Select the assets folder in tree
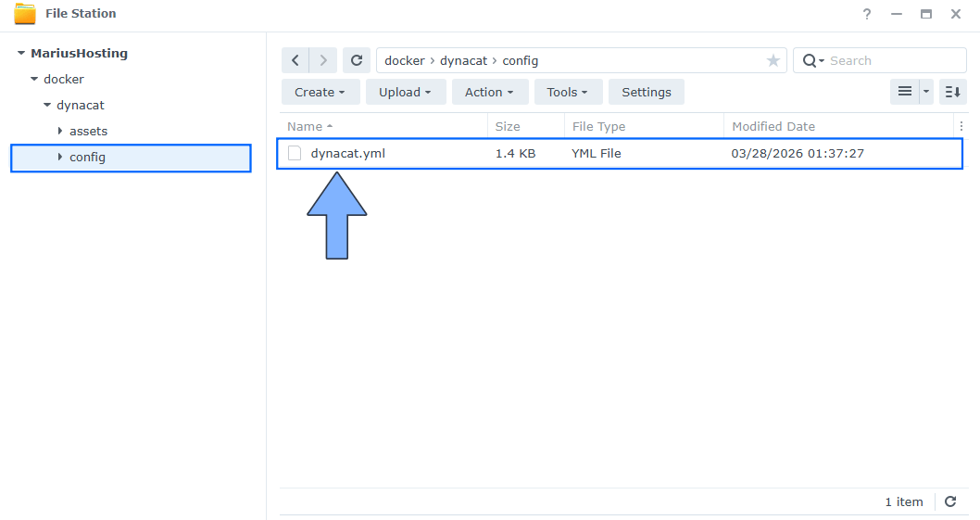This screenshot has height=520, width=980. tap(88, 132)
